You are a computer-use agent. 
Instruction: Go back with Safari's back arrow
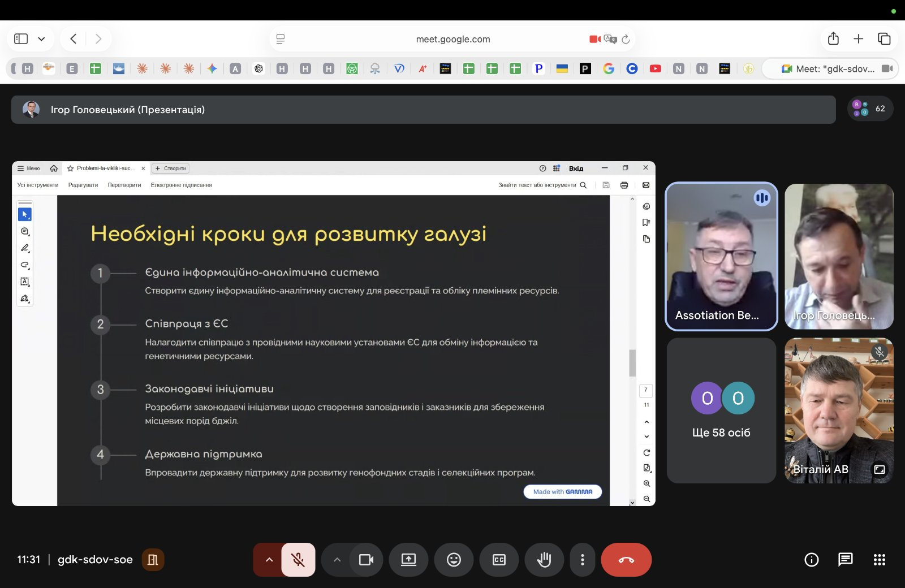74,39
